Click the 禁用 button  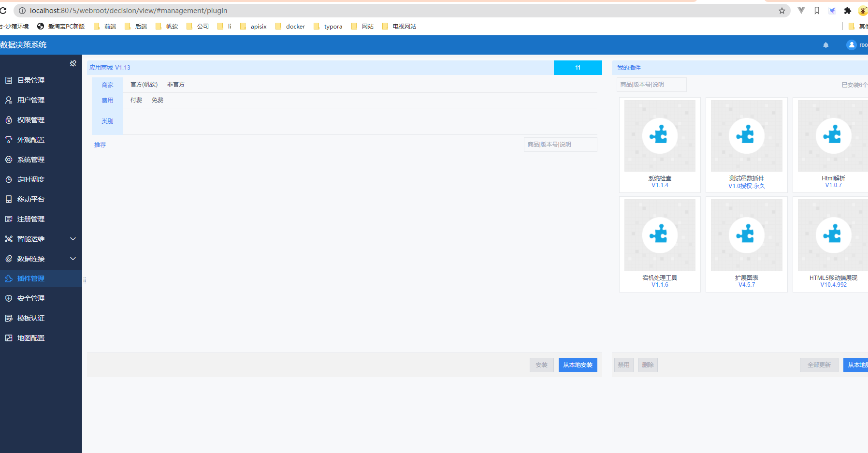click(624, 365)
